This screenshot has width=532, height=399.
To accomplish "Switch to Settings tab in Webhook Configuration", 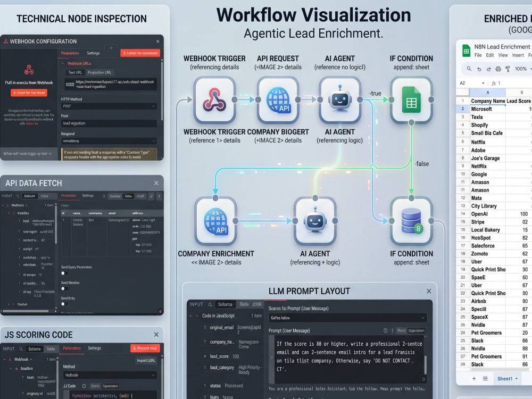I will pos(93,53).
